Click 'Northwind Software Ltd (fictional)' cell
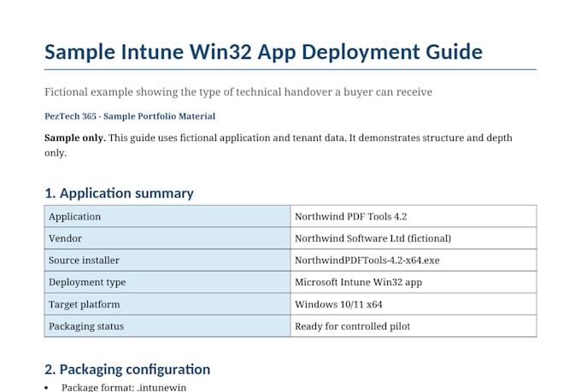 tap(414, 238)
